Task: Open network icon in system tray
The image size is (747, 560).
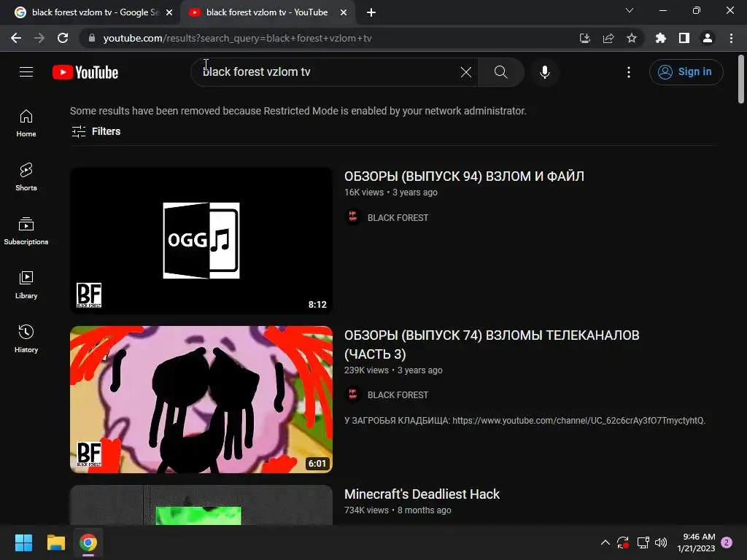Action: coord(643,542)
